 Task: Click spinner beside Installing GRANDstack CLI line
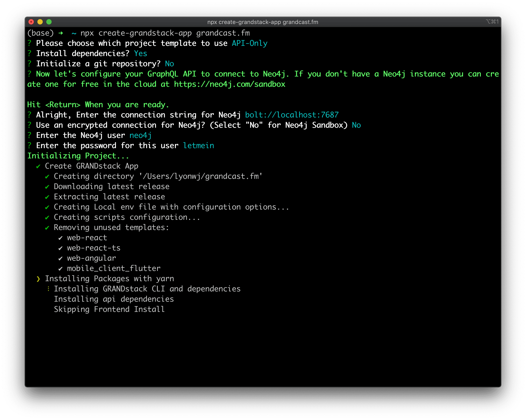[49, 289]
